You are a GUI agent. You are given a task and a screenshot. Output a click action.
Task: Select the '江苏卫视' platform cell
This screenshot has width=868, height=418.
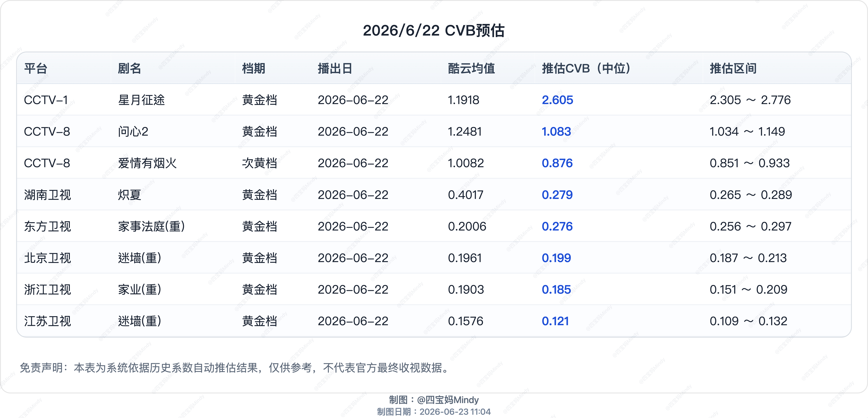click(48, 321)
